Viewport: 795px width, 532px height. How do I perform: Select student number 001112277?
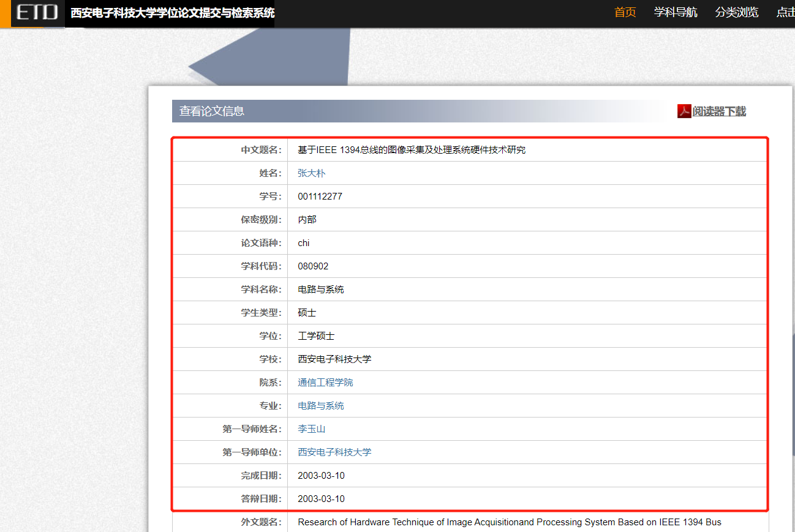click(x=320, y=197)
